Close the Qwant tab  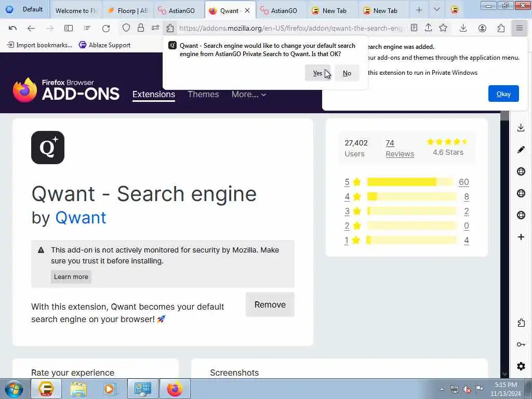point(247,10)
